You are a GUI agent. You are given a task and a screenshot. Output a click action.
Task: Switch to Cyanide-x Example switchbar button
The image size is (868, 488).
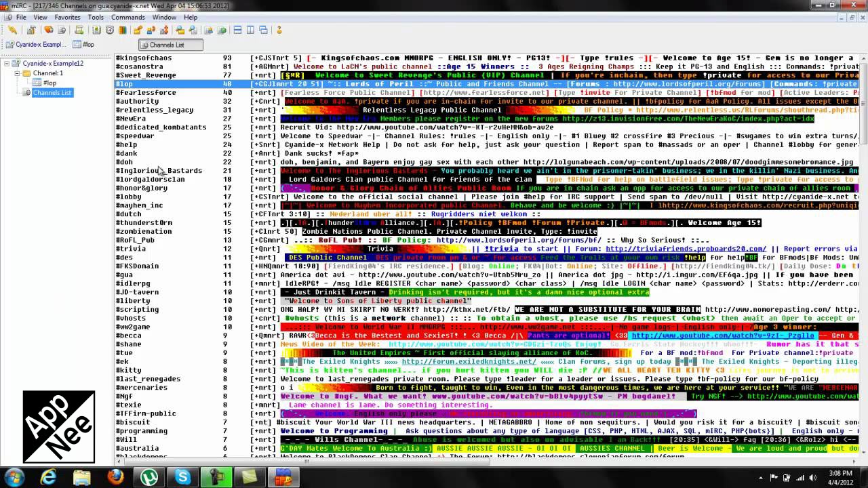[35, 45]
